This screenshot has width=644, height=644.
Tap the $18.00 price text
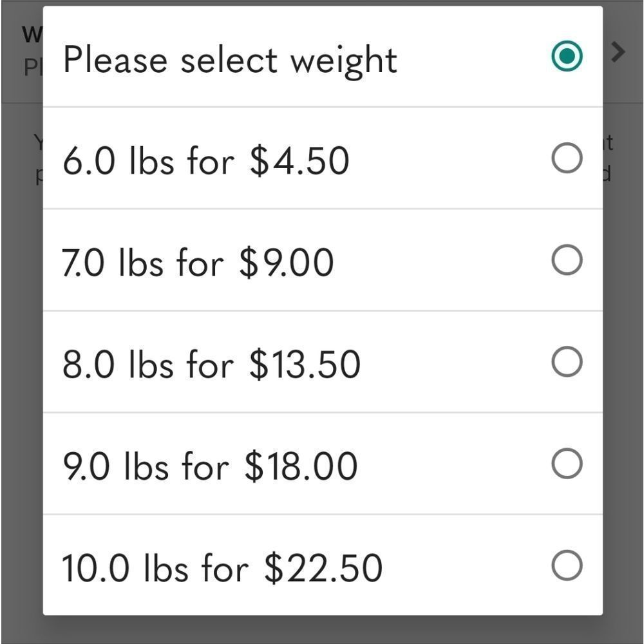click(301, 466)
